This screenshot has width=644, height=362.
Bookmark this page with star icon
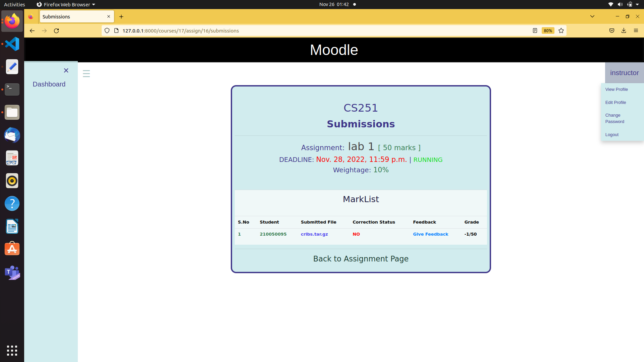pos(561,31)
